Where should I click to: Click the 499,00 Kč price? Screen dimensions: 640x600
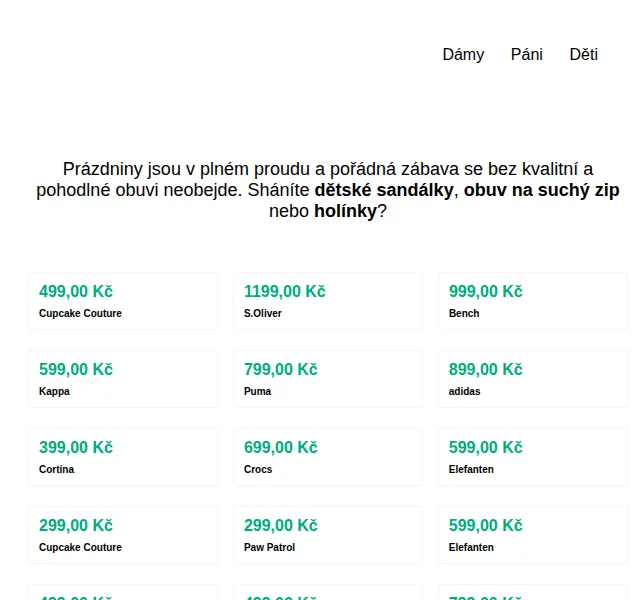point(76,291)
